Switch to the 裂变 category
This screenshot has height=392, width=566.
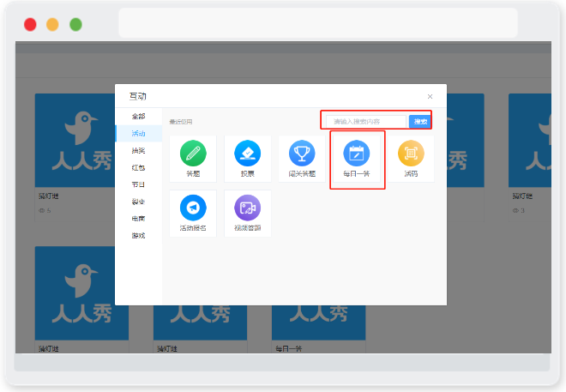[x=139, y=202]
